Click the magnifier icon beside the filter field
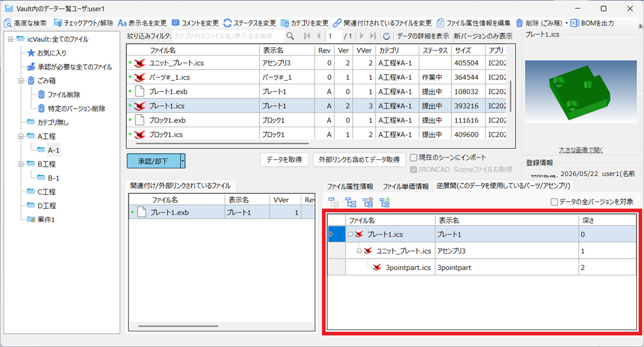Viewport: 644px width, 347px height. click(x=290, y=36)
